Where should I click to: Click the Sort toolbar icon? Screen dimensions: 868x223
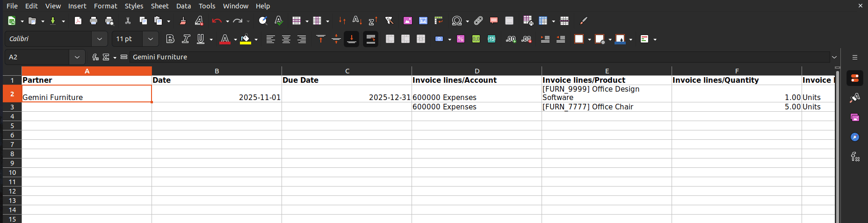342,21
